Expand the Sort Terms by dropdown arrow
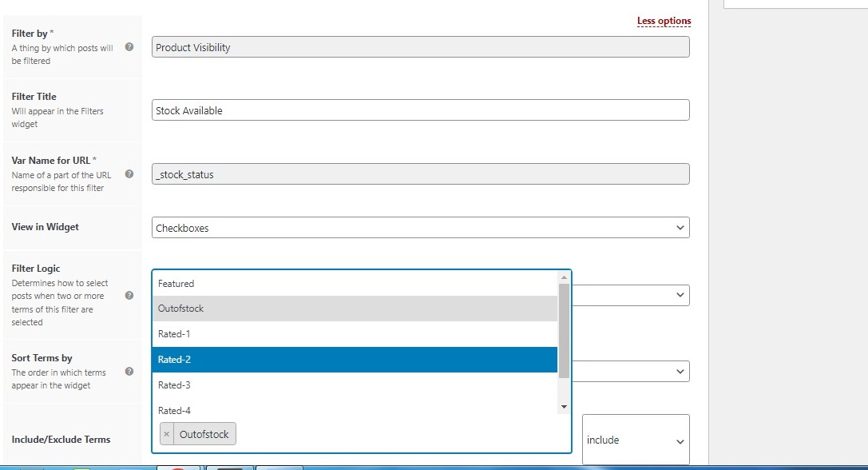This screenshot has height=470, width=868. (x=680, y=372)
